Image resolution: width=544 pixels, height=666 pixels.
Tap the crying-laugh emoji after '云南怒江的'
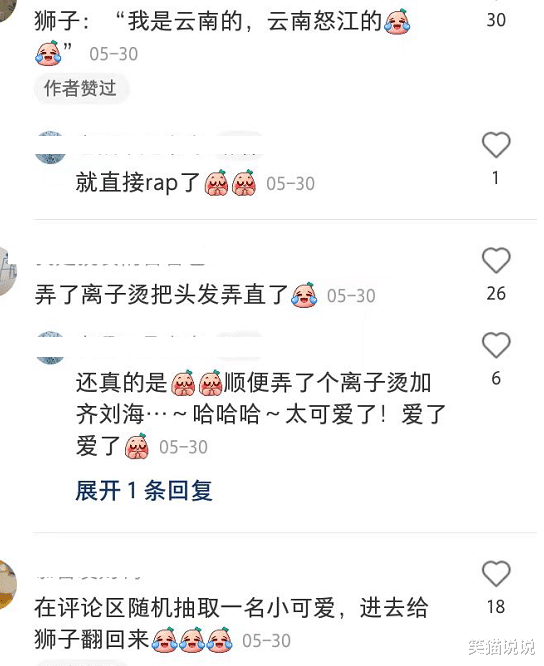tap(397, 21)
